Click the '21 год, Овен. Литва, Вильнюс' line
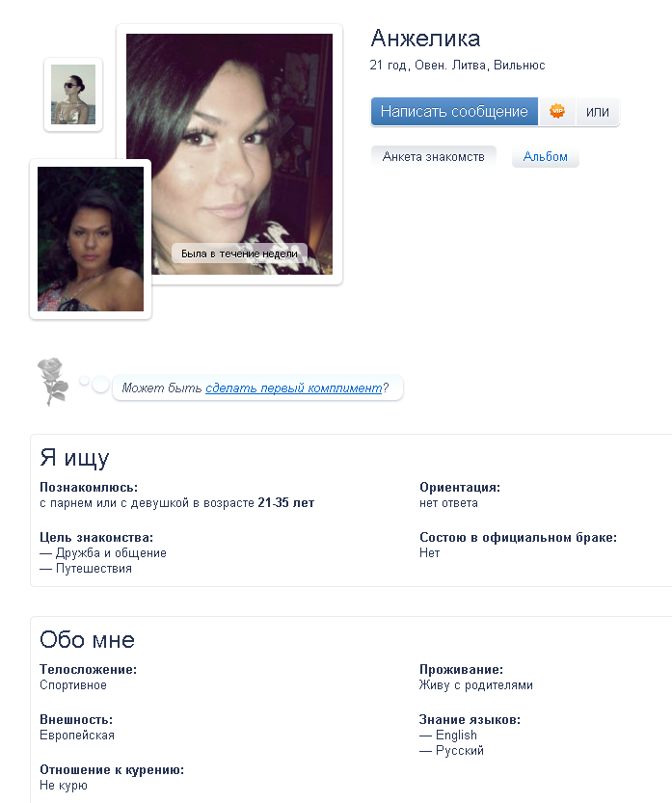 [457, 65]
